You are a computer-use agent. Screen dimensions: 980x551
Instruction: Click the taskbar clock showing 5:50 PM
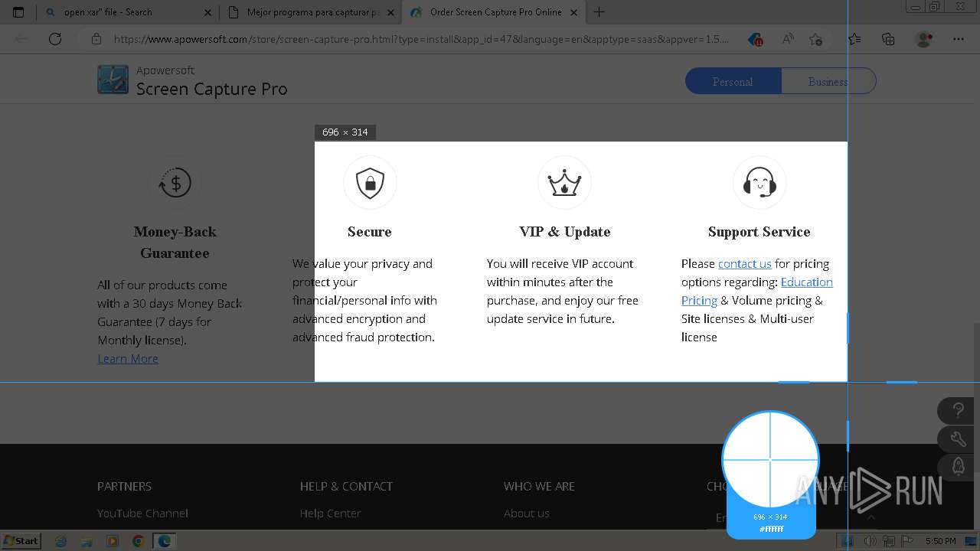click(x=940, y=541)
